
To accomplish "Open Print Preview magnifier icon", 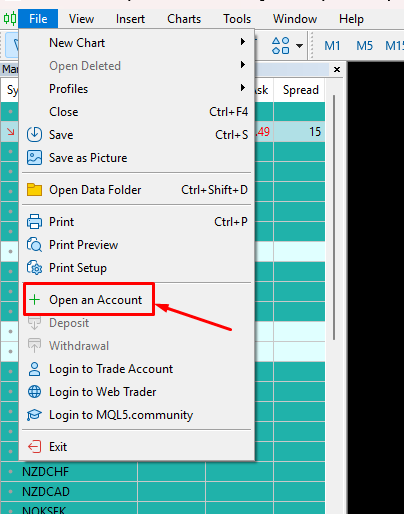I will pyautogui.click(x=34, y=245).
